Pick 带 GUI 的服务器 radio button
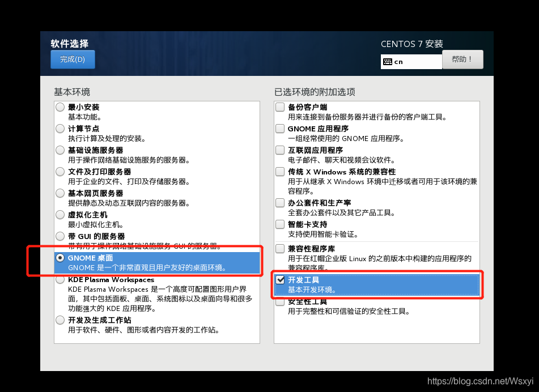Viewport: 539px width, 392px height. (60, 236)
